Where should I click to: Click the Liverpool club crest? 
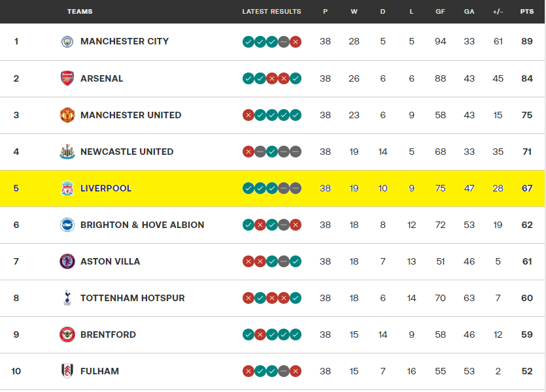click(67, 188)
